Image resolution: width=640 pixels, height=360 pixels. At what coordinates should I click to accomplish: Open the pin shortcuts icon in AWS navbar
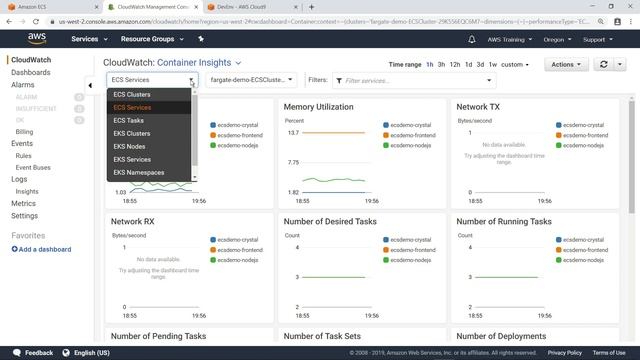201,39
